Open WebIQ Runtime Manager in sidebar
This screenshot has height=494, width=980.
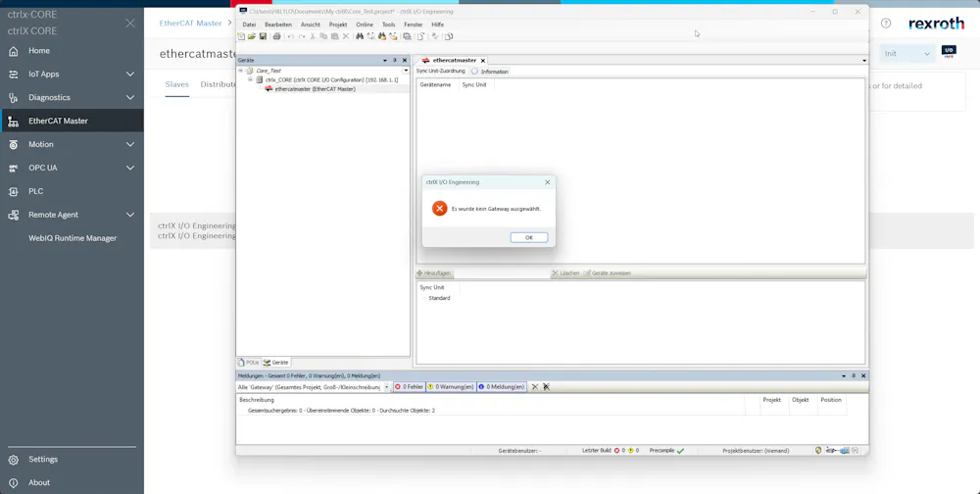73,238
